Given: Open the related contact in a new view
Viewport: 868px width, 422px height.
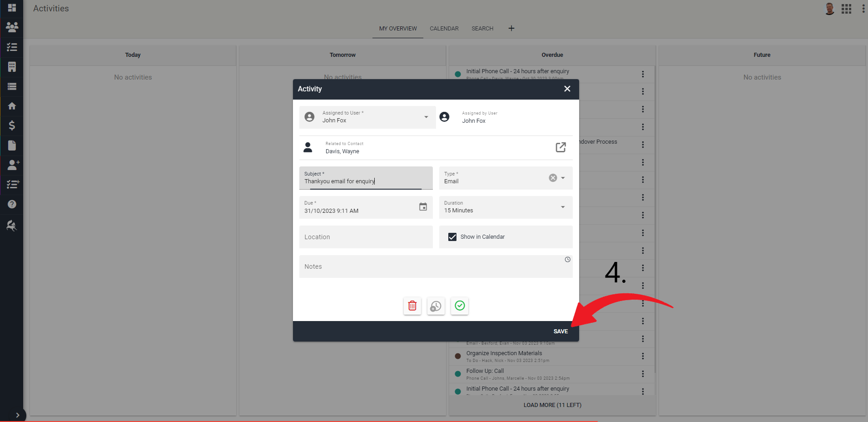Looking at the screenshot, I should (560, 147).
